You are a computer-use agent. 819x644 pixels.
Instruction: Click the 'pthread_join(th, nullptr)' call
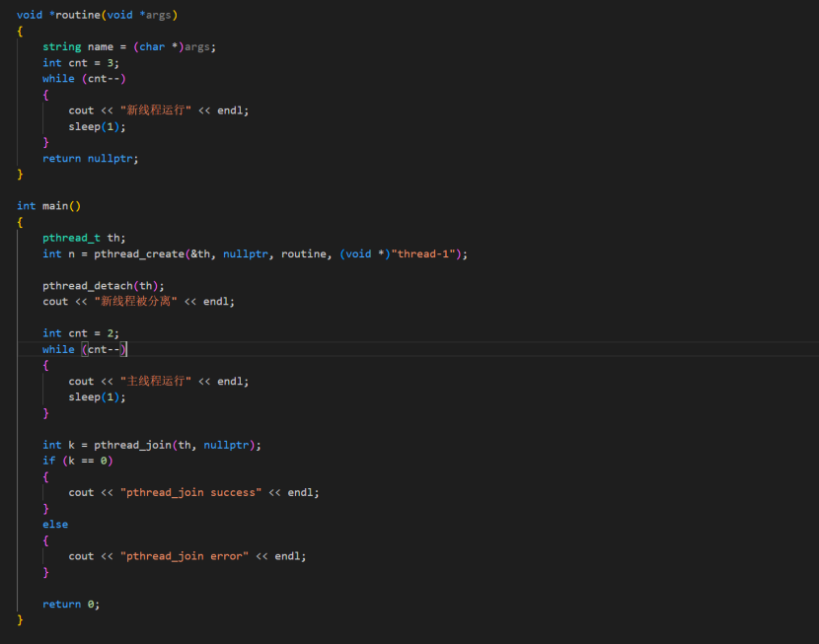pos(175,445)
